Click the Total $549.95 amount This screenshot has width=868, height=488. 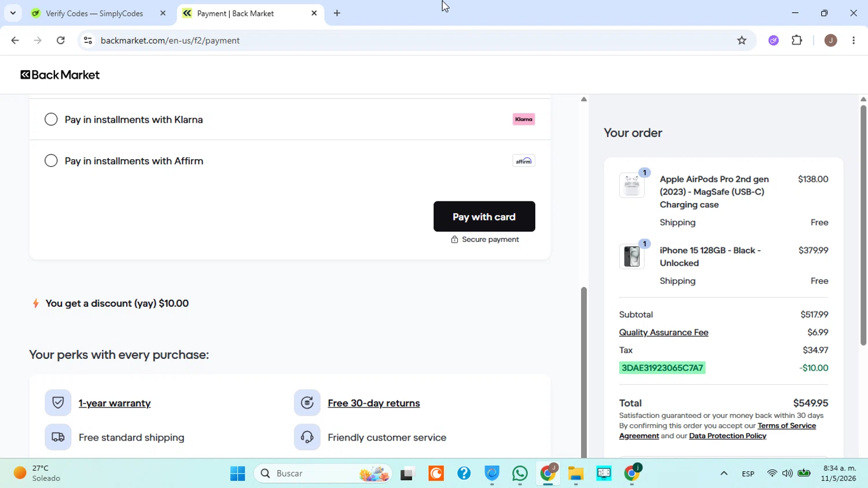[x=811, y=403]
